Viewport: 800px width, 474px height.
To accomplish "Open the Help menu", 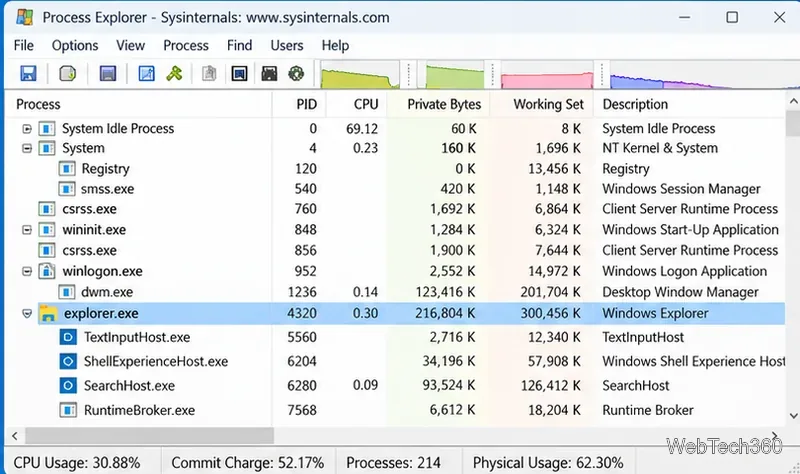I will click(335, 45).
